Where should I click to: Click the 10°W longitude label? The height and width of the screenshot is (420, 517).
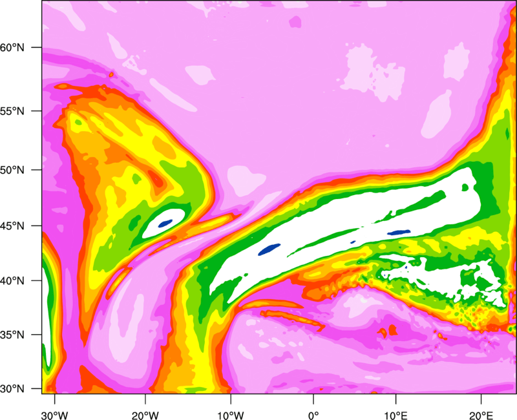pos(231,415)
